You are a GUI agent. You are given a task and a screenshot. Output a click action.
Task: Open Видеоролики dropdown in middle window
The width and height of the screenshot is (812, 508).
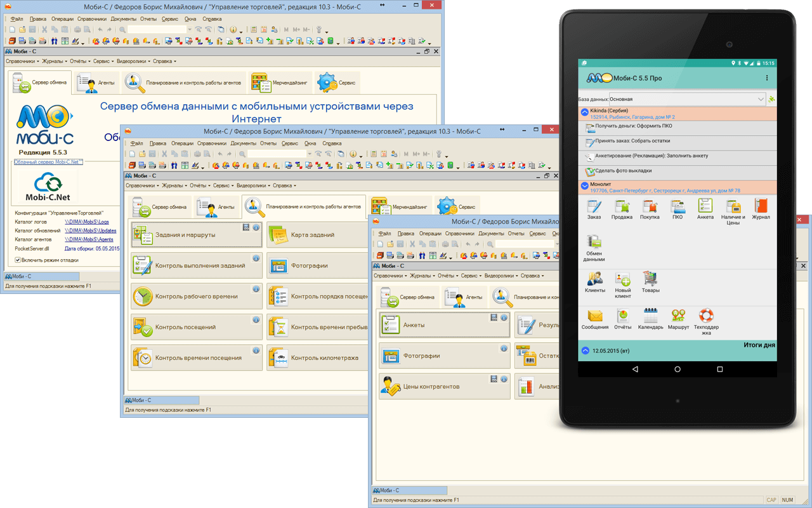[253, 186]
